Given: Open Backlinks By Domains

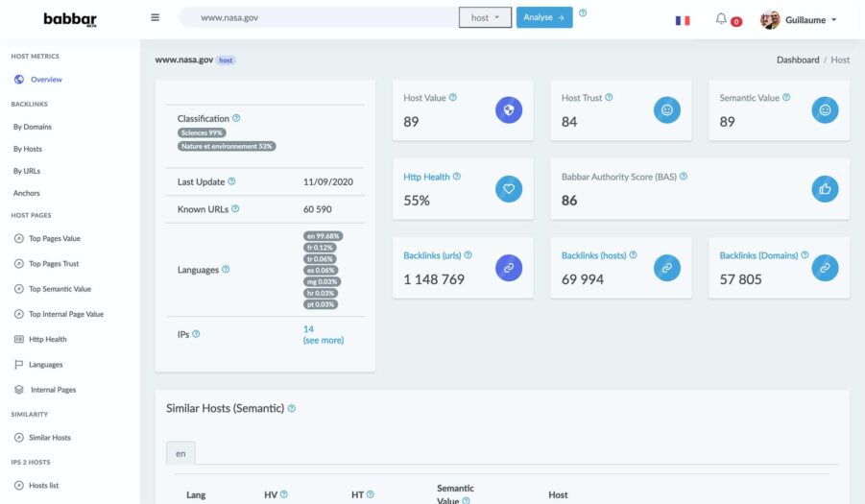Looking at the screenshot, I should tap(33, 127).
